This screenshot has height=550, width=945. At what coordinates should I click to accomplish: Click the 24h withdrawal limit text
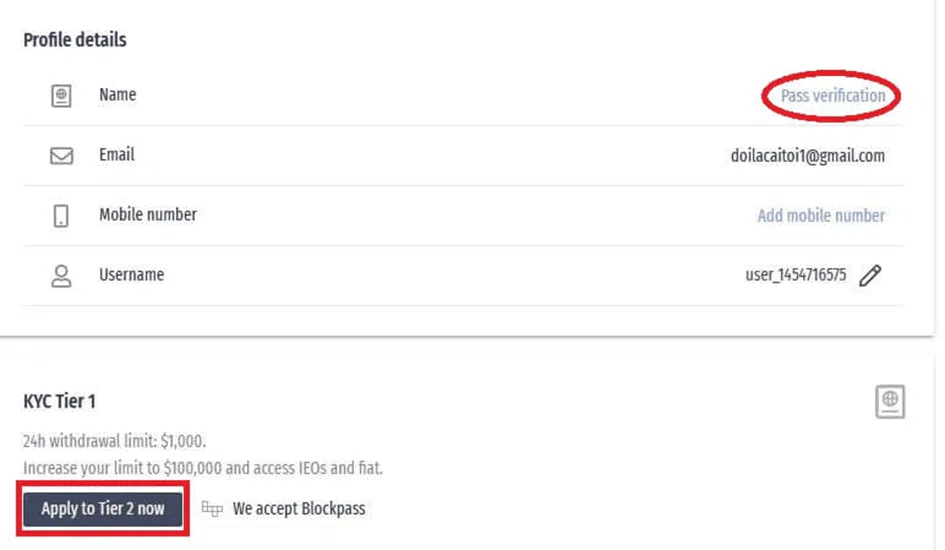pos(115,441)
